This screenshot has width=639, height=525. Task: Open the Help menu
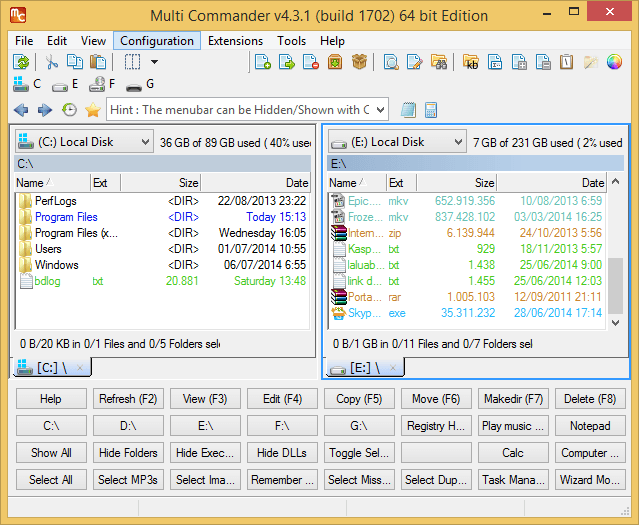tap(332, 41)
